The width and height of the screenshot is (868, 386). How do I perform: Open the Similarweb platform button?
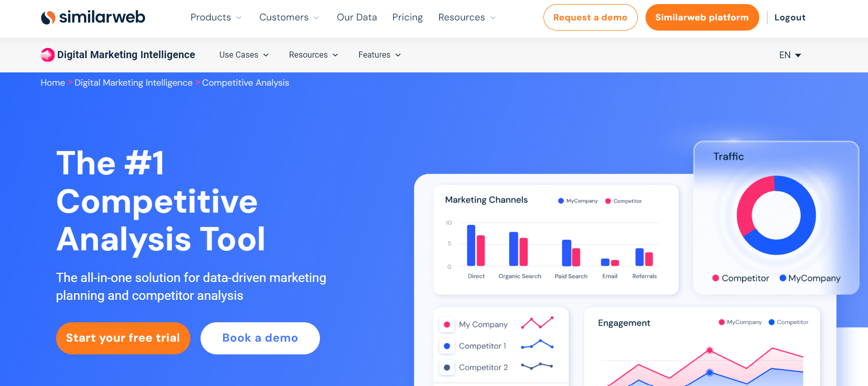702,17
